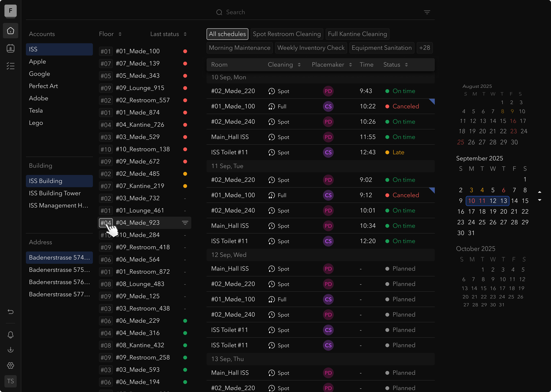Click the search input field

tap(235, 12)
